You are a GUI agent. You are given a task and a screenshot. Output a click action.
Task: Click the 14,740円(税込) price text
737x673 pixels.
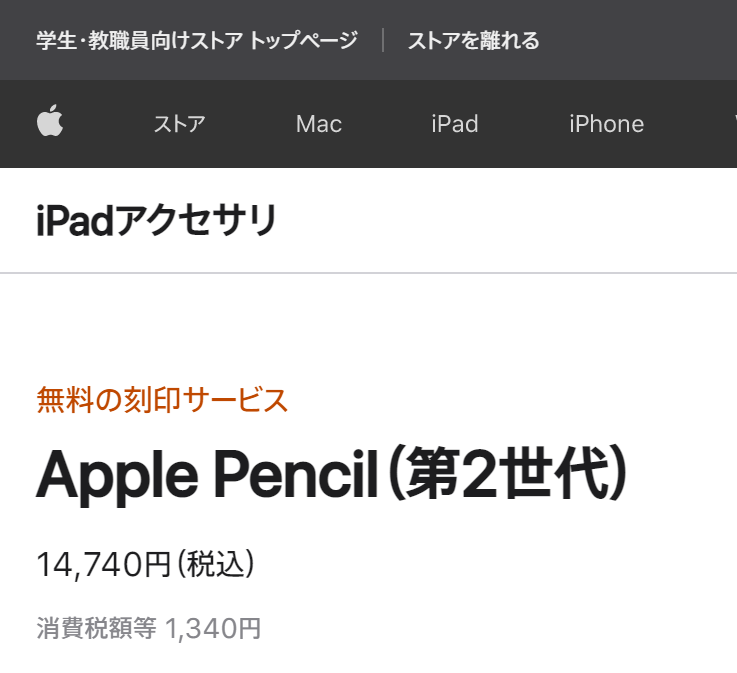coord(146,565)
